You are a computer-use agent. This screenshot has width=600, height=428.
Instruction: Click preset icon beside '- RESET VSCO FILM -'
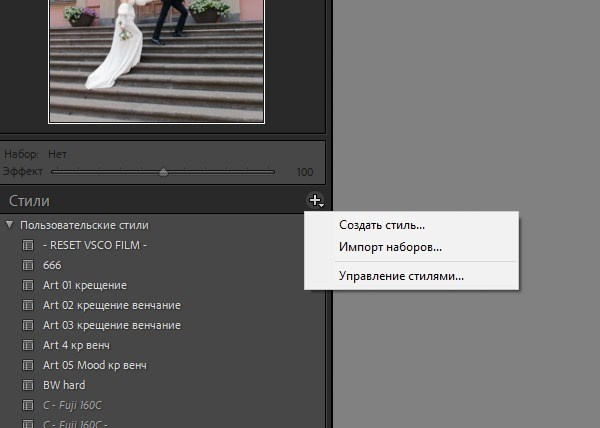(28, 246)
